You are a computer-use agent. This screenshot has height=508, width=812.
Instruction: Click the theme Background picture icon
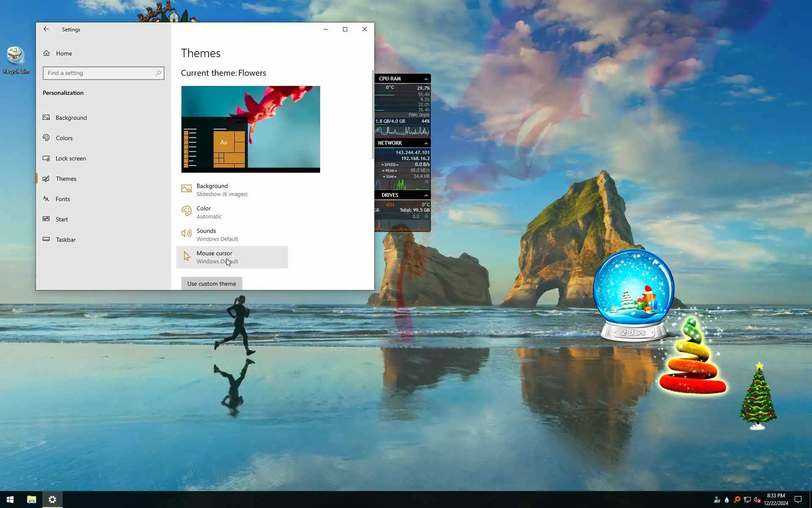[x=186, y=189]
